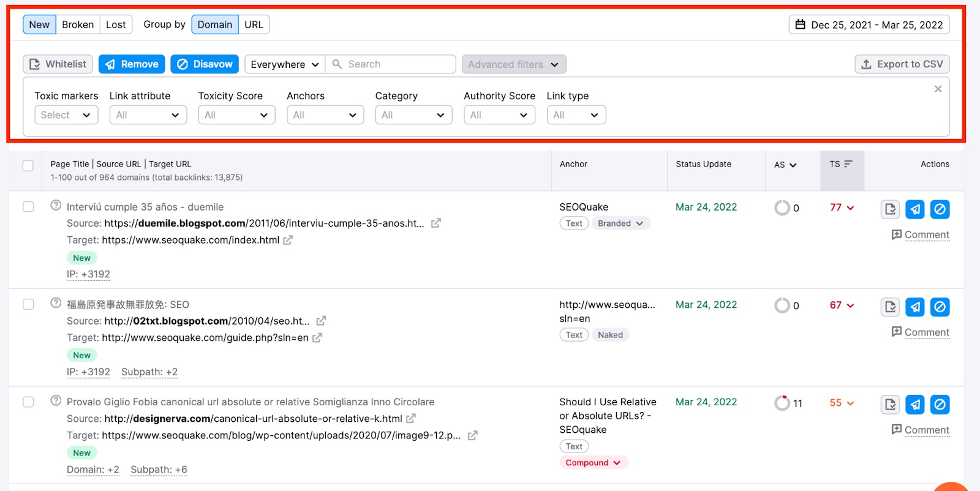Open external link icon beside duemile source URL

(435, 223)
